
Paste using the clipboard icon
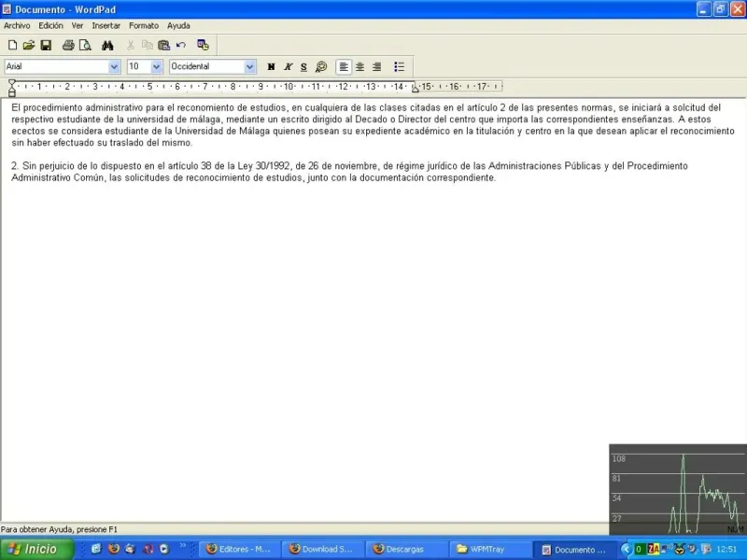coord(164,45)
